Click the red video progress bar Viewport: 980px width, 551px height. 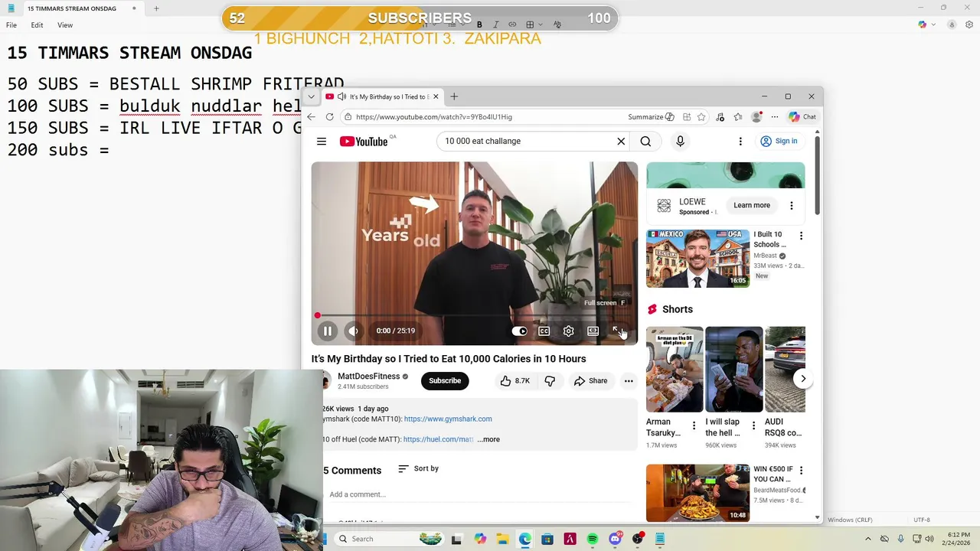tap(474, 315)
